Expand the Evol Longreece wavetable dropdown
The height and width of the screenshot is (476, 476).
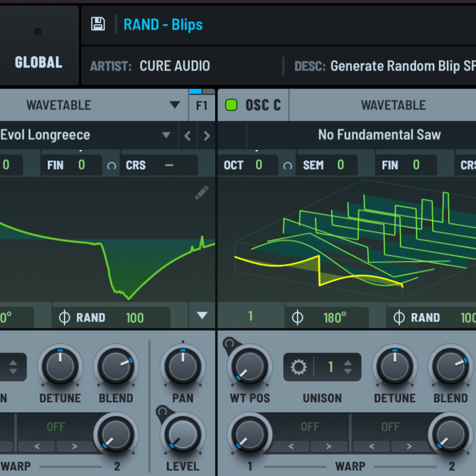[165, 135]
